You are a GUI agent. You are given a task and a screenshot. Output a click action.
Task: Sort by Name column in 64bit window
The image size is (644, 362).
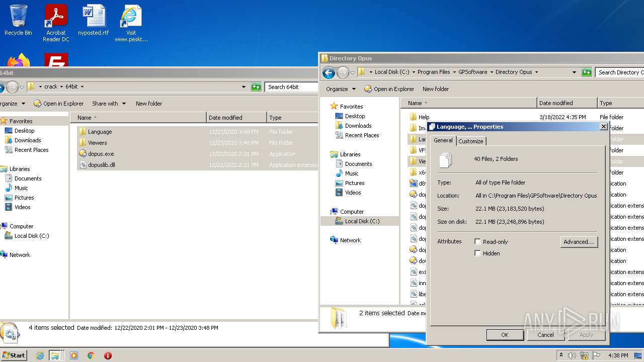point(138,118)
